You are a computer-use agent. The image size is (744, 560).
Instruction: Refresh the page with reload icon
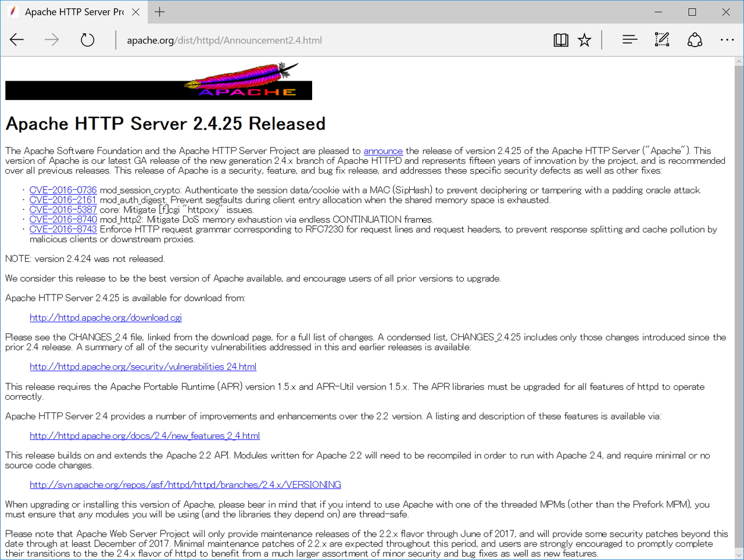pyautogui.click(x=87, y=40)
